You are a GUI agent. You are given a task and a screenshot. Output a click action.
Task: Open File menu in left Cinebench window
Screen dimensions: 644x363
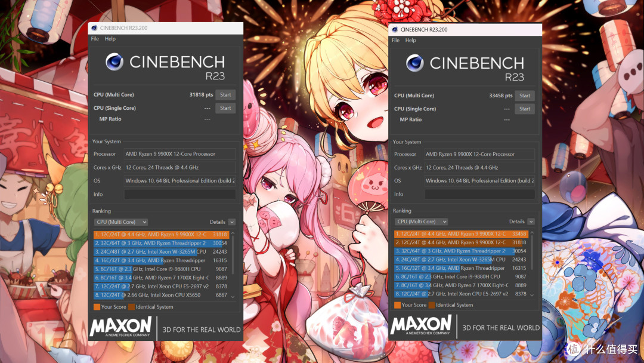coord(95,39)
